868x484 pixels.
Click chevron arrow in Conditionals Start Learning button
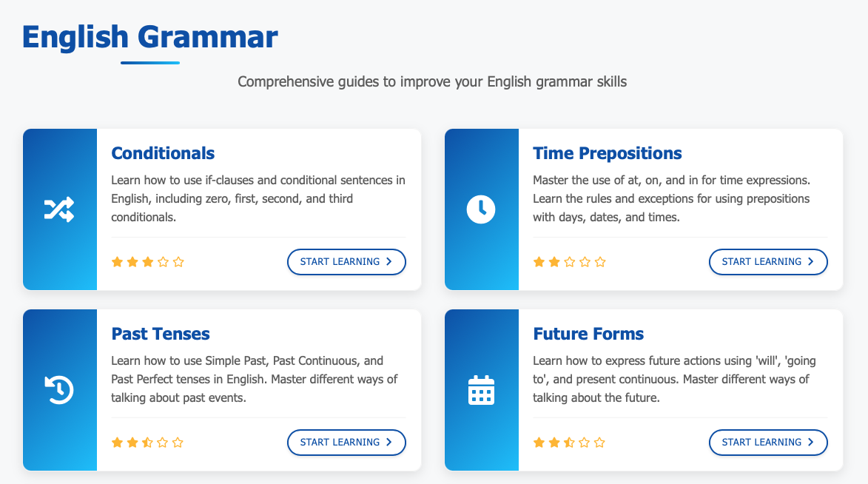[388, 262]
